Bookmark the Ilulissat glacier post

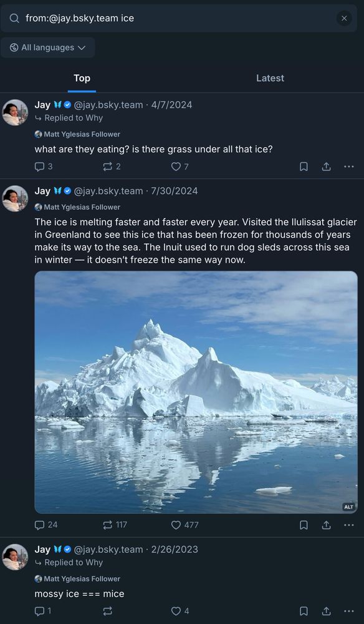304,525
